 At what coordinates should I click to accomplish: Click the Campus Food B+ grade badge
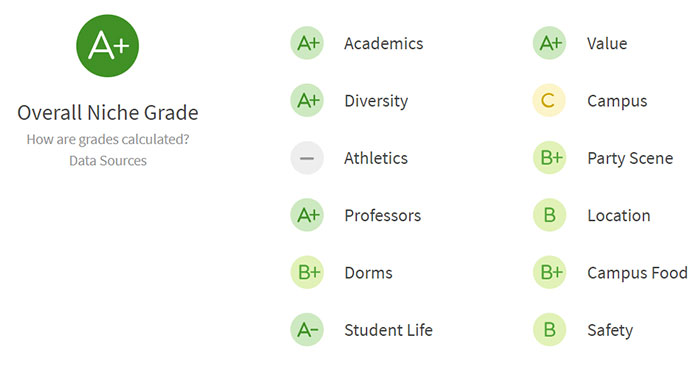tap(550, 272)
